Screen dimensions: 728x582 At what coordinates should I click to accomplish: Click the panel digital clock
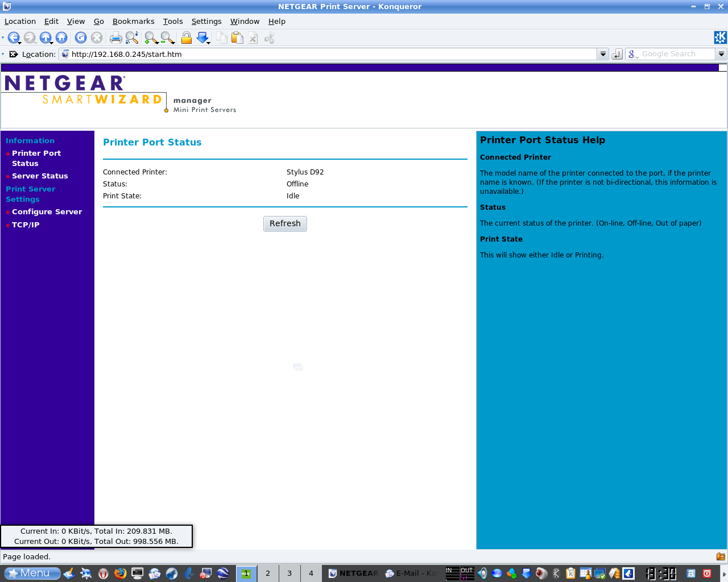point(661,573)
